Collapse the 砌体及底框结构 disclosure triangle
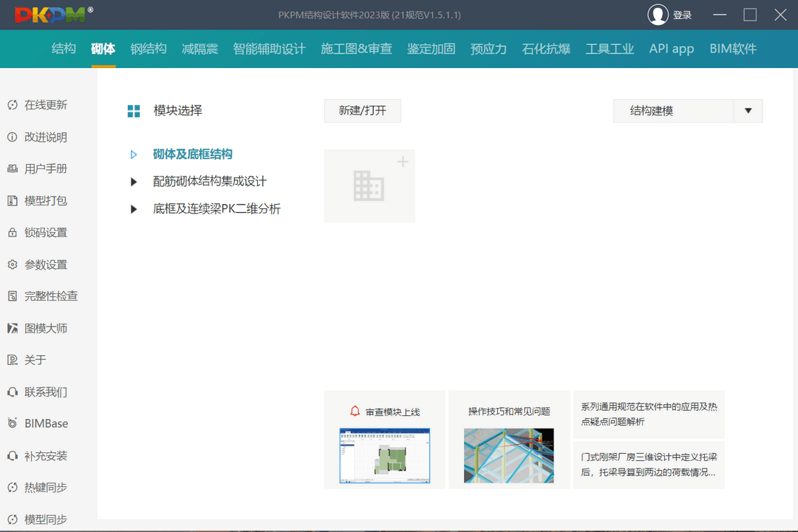The image size is (798, 532). [134, 154]
